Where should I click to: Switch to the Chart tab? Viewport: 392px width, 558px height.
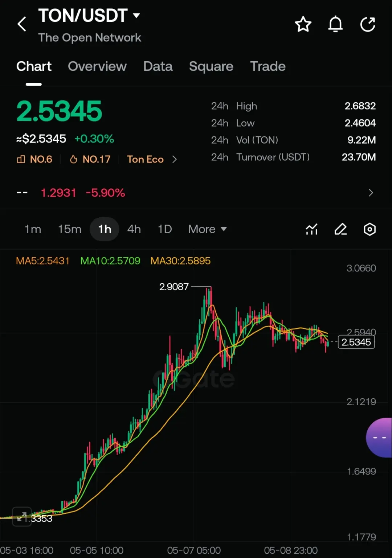(34, 66)
